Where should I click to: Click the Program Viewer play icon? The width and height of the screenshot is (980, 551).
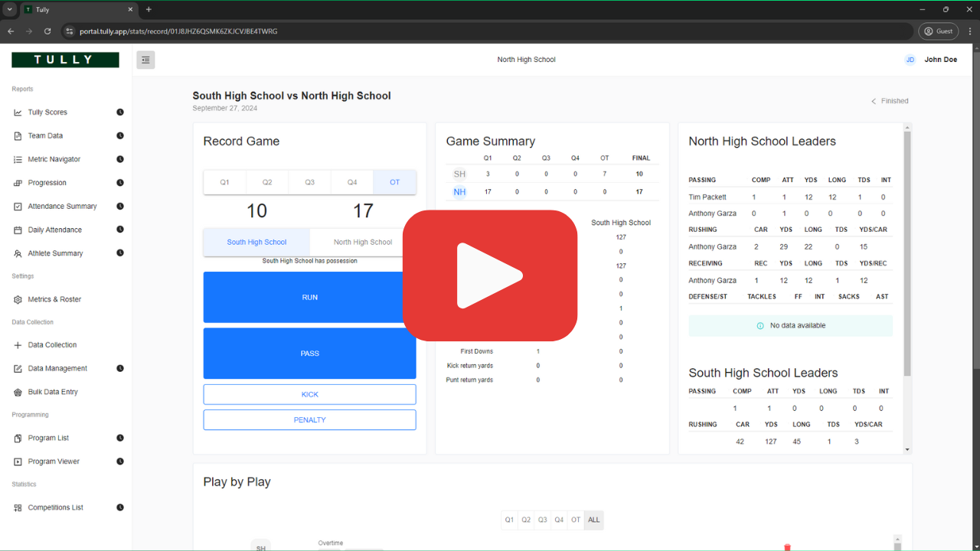click(18, 461)
